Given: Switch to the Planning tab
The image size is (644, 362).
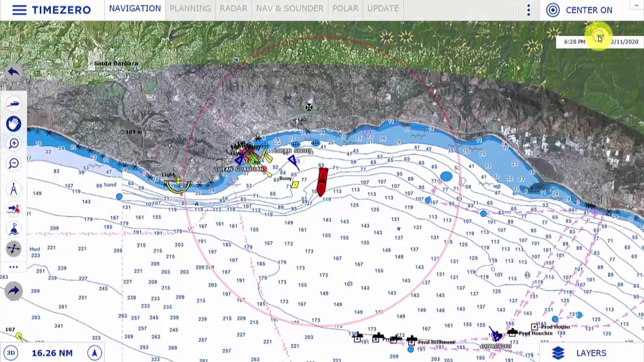Looking at the screenshot, I should (x=190, y=9).
